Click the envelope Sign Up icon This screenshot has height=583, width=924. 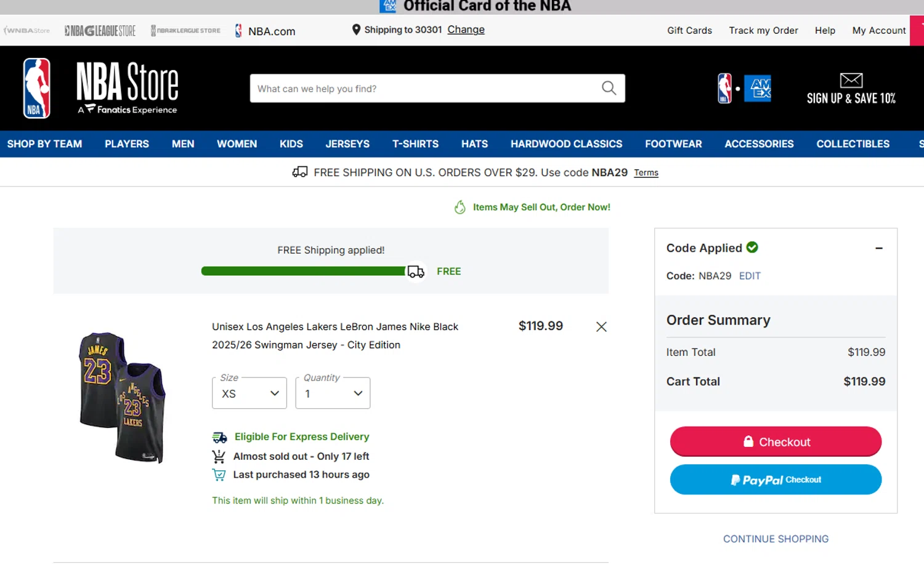pos(851,80)
